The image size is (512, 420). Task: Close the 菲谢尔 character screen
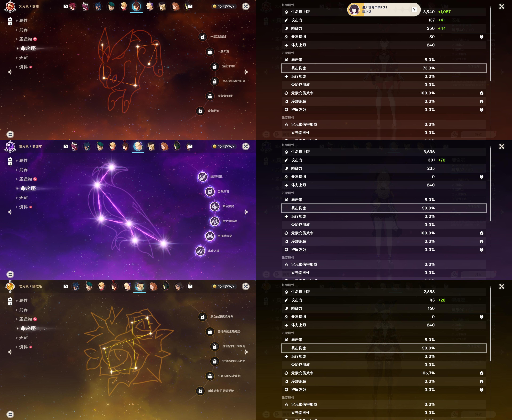click(246, 146)
